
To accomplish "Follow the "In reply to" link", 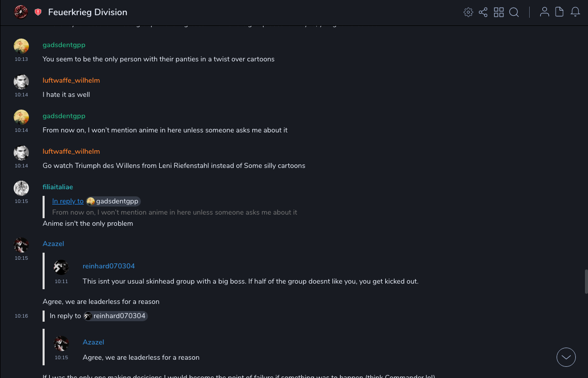I will [68, 201].
